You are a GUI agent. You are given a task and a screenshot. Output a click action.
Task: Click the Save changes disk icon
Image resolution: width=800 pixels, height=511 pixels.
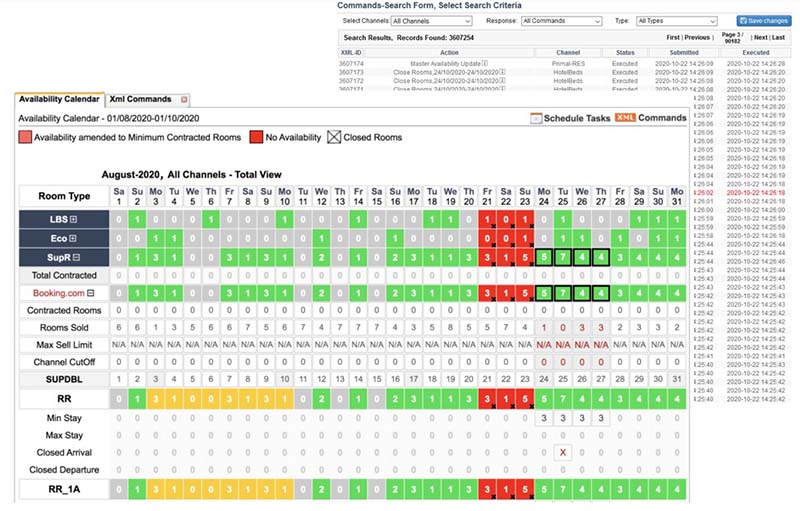point(743,21)
